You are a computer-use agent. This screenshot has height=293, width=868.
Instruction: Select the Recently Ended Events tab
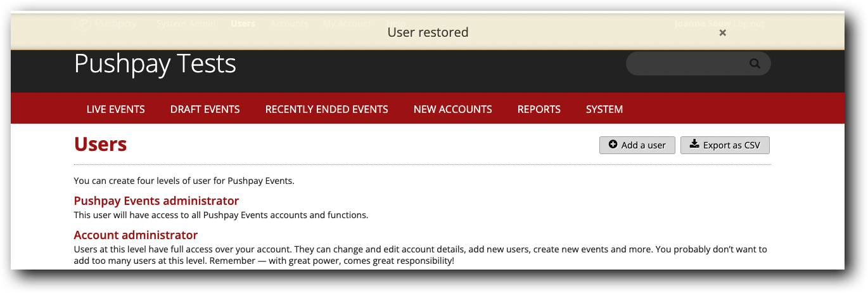(327, 109)
